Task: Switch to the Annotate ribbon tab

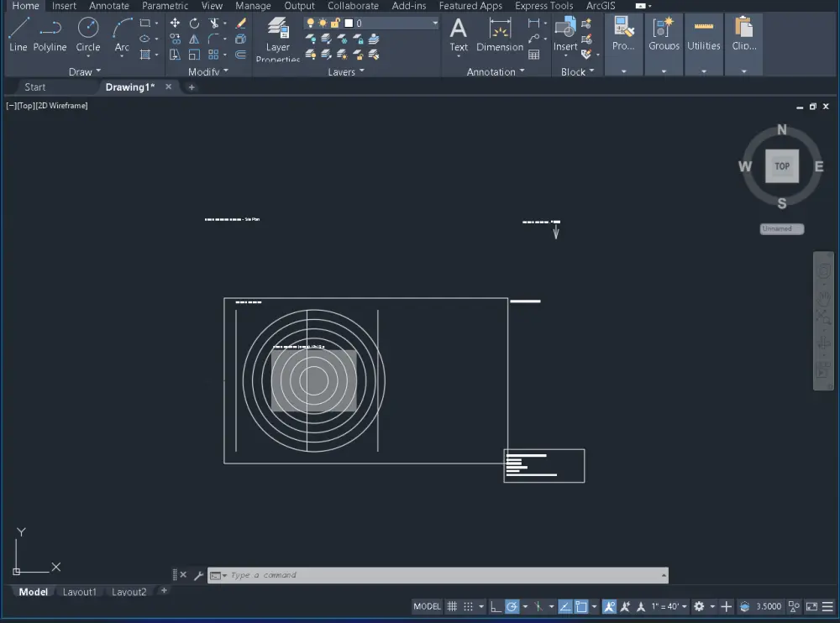Action: pos(108,6)
